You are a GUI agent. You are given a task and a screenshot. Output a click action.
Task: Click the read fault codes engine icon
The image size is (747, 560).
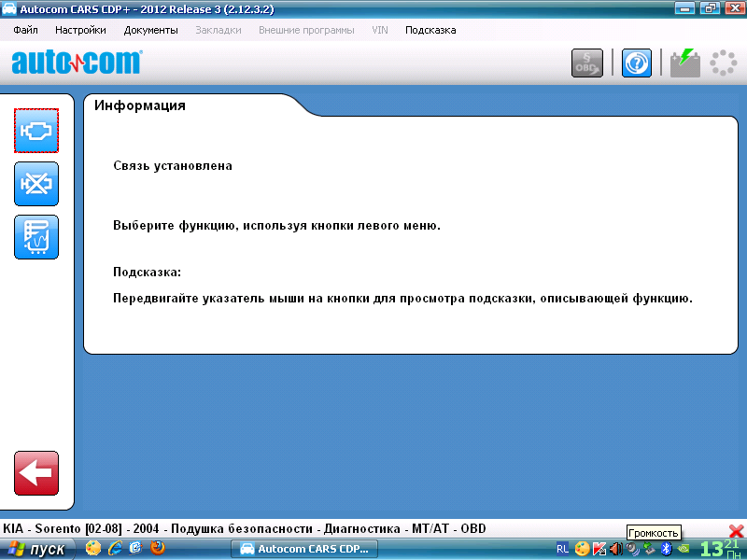36,131
